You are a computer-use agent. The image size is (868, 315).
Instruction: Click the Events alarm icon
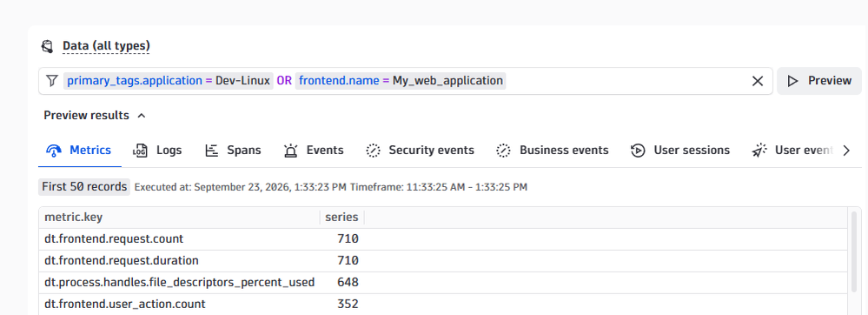[290, 151]
